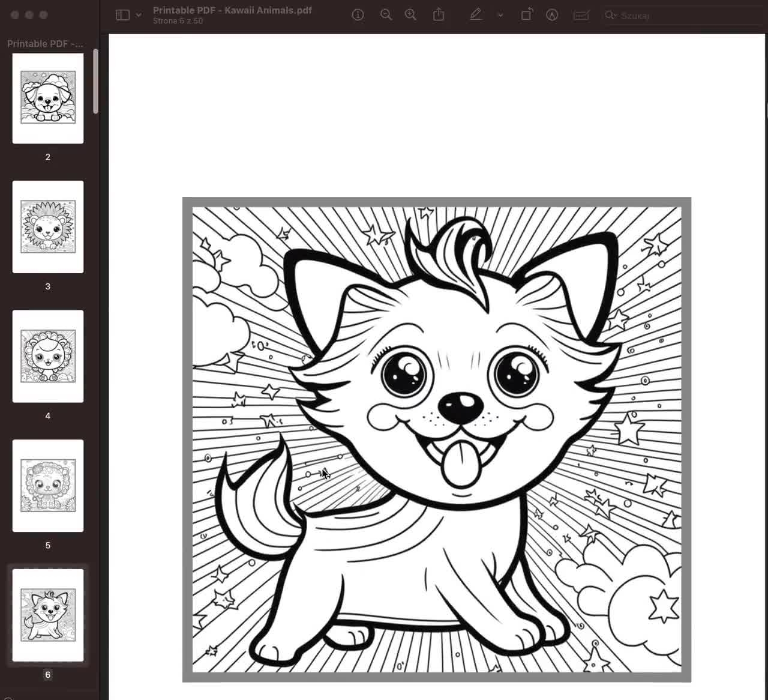Open page 3 lion thumbnail

(48, 227)
